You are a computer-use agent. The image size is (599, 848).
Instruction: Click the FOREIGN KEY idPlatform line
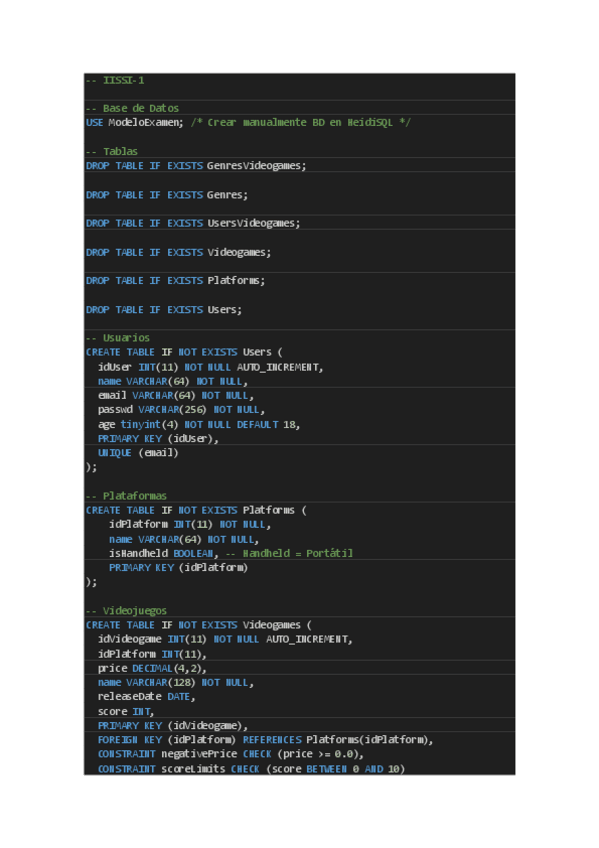coord(265,740)
